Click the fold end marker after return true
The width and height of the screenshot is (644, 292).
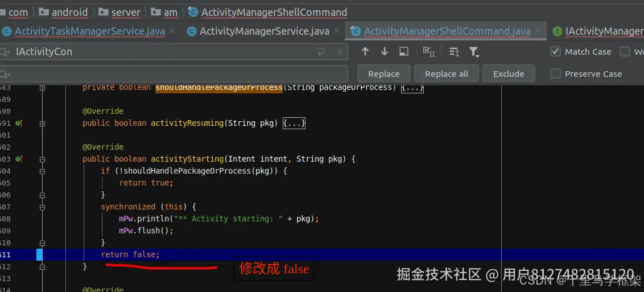point(42,195)
